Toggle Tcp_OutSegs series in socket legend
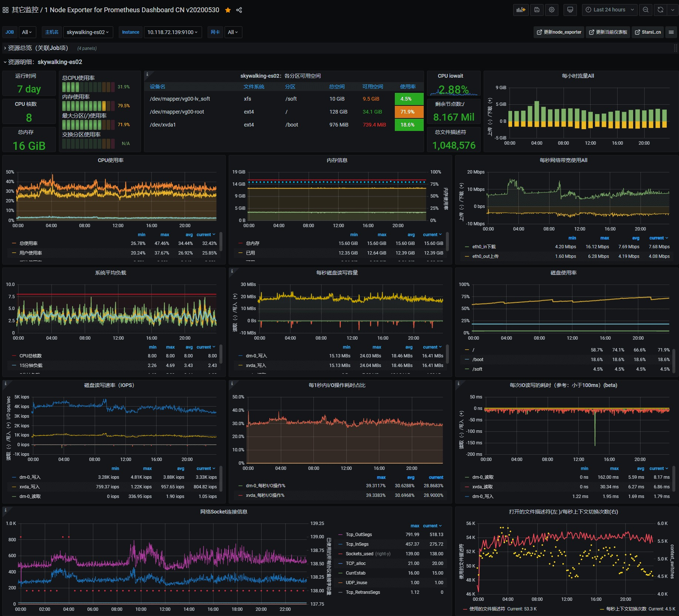 coord(359,535)
